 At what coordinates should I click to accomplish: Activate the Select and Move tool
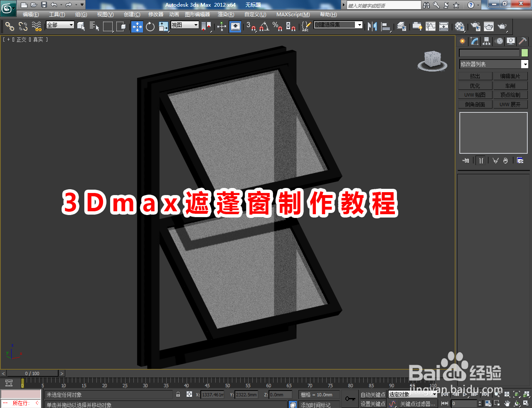[x=137, y=26]
